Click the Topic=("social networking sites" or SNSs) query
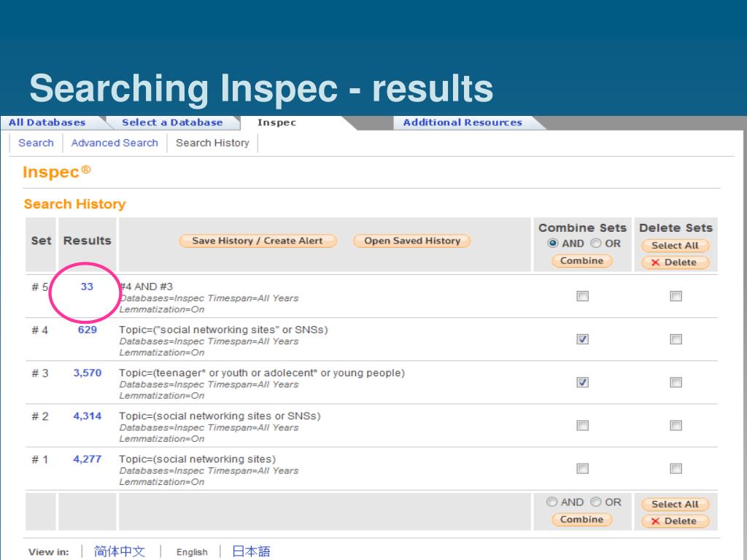Viewport: 747px width, 560px height. (x=223, y=330)
